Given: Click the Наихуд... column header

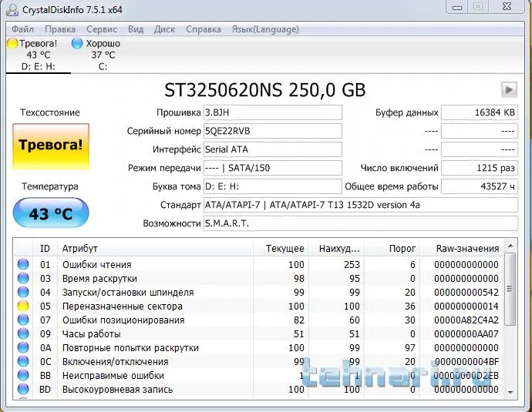Looking at the screenshot, I should pos(337,248).
